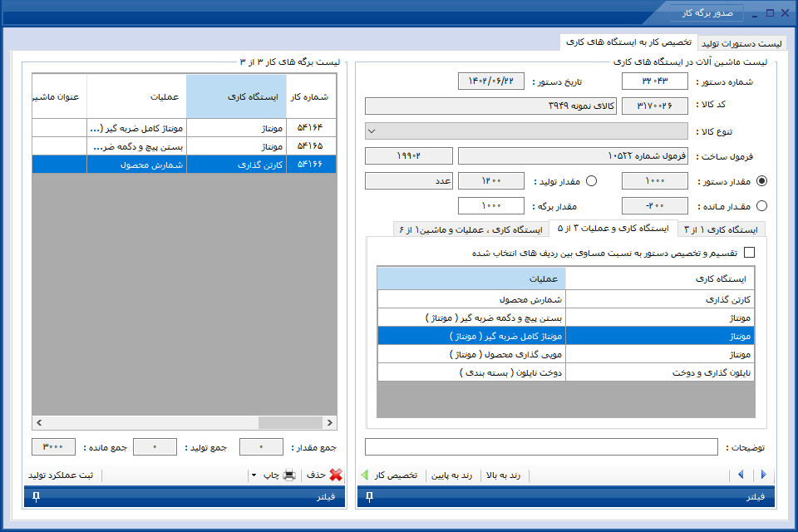The width and height of the screenshot is (798, 532).
Task: Click the صدور برگه کار window title tab
Action: 707,12
